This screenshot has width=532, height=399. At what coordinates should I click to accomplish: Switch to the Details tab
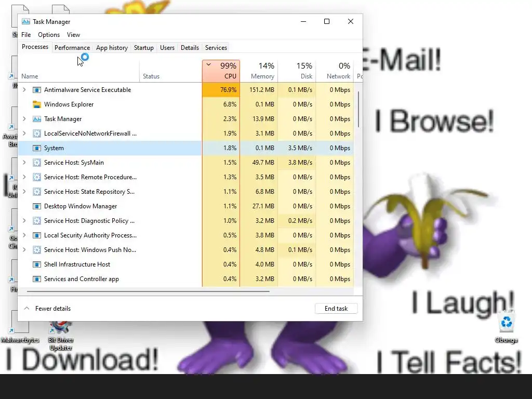(190, 48)
